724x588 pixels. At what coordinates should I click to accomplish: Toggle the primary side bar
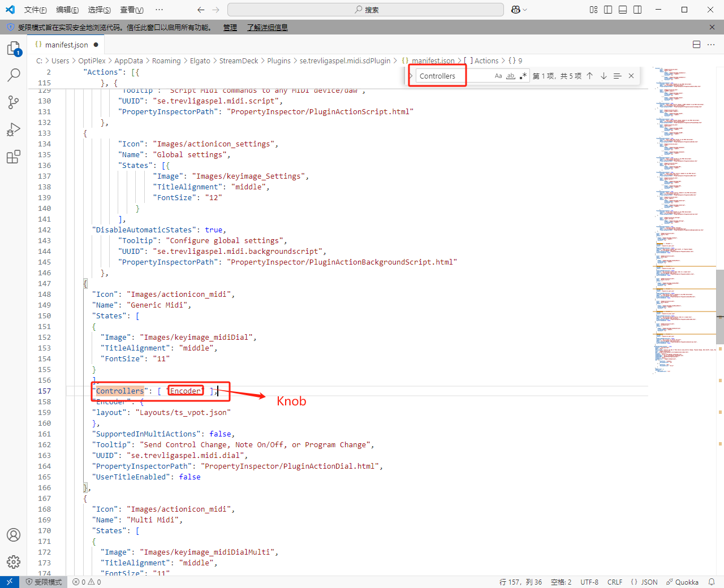coord(608,10)
